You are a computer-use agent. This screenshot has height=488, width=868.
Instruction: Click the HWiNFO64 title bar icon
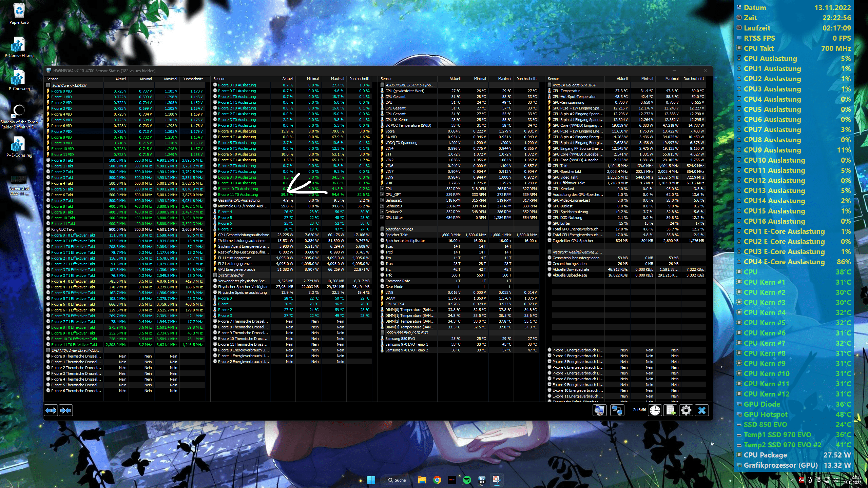(x=49, y=70)
